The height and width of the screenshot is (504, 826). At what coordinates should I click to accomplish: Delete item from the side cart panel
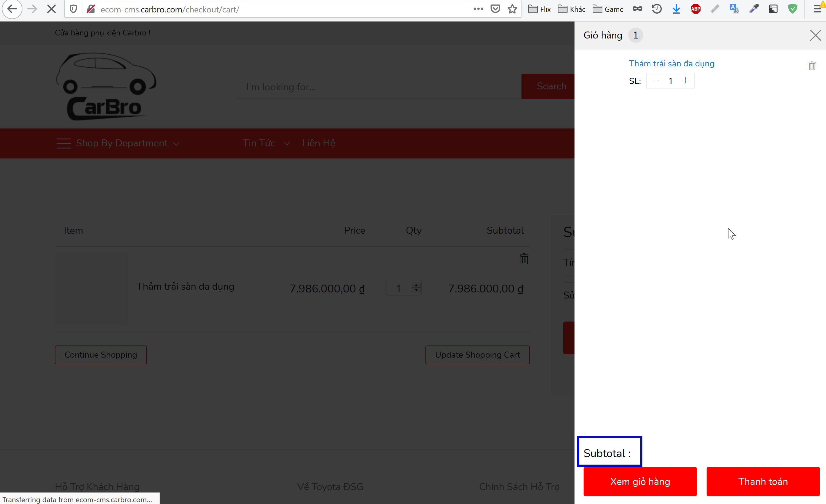pos(812,65)
